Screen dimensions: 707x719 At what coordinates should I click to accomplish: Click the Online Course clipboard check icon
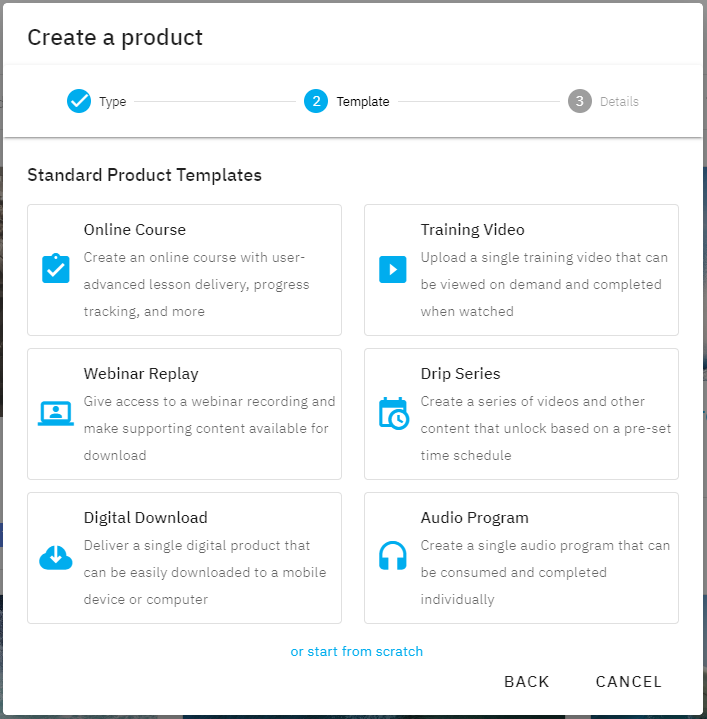(55, 269)
